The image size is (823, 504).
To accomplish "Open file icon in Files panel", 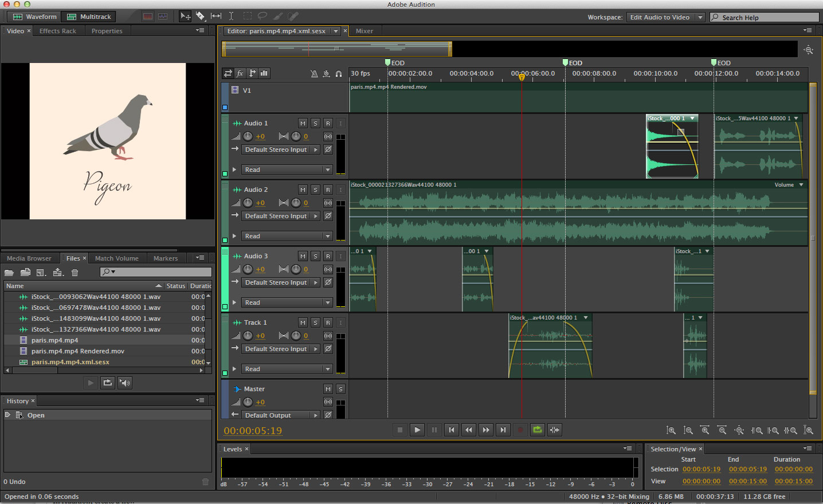I will 9,273.
